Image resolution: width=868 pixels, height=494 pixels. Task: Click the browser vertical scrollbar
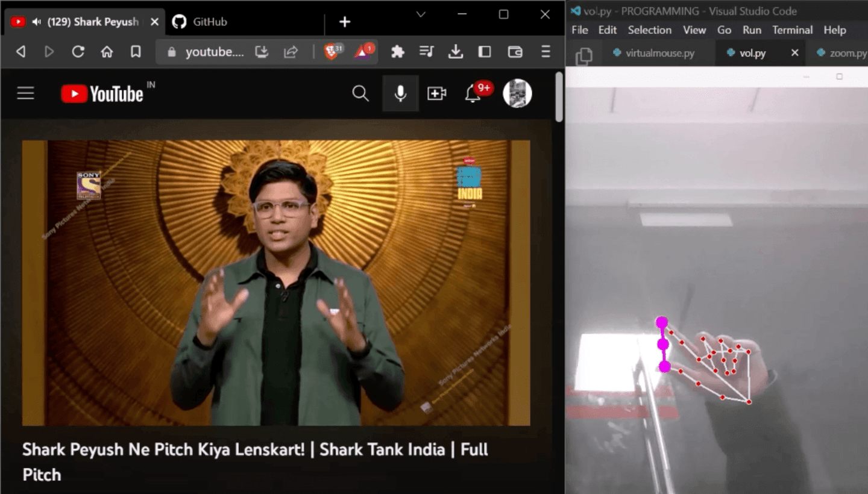pyautogui.click(x=559, y=96)
